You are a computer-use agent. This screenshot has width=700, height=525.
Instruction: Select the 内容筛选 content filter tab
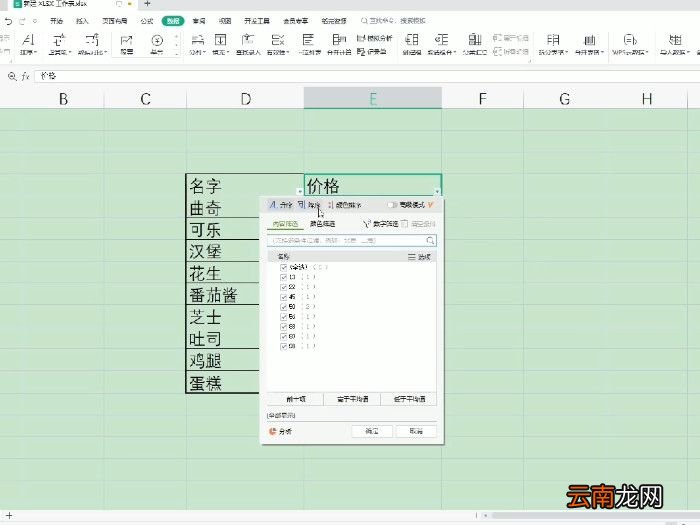[285, 224]
